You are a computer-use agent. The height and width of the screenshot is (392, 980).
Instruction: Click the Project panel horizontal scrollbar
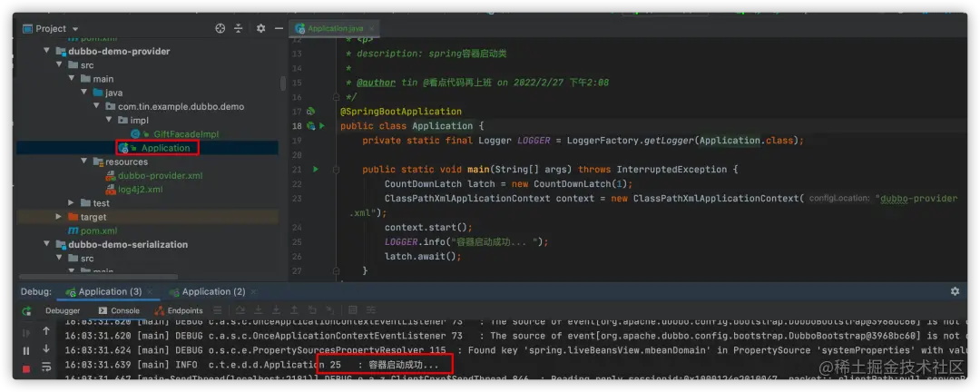point(97,277)
